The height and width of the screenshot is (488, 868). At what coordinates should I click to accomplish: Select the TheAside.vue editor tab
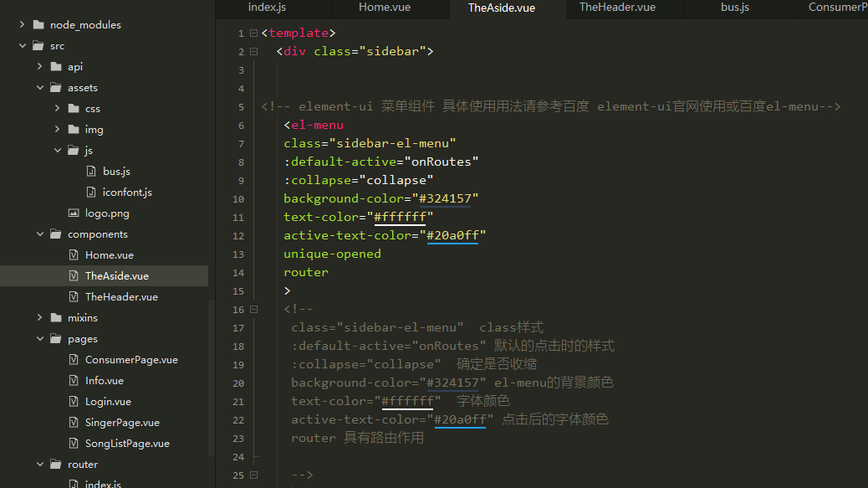(502, 8)
